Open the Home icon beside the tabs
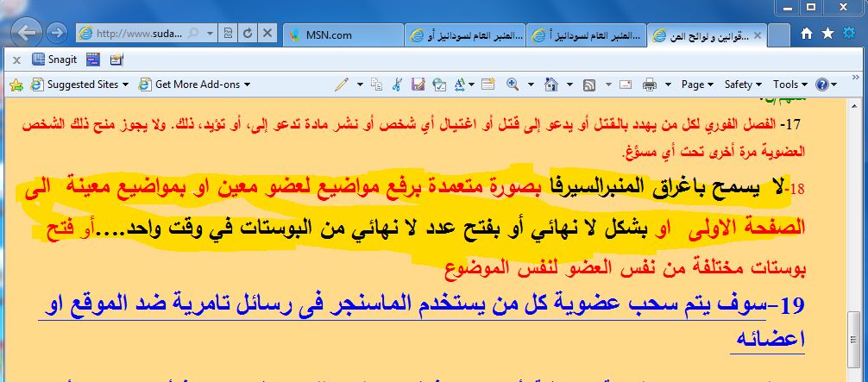868x382 pixels. 807,34
